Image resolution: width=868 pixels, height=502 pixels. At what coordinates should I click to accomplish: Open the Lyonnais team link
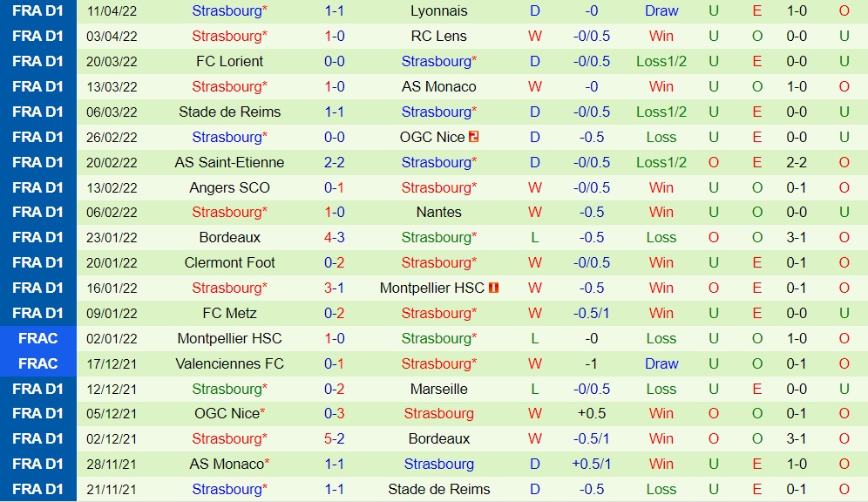(x=438, y=11)
